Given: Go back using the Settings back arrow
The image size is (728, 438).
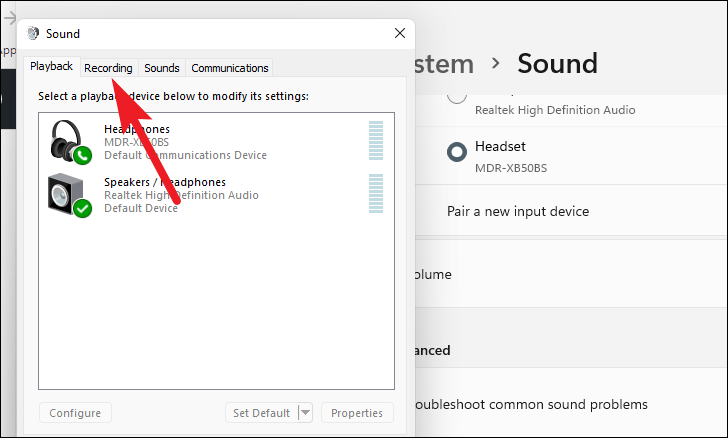Looking at the screenshot, I should (x=9, y=17).
